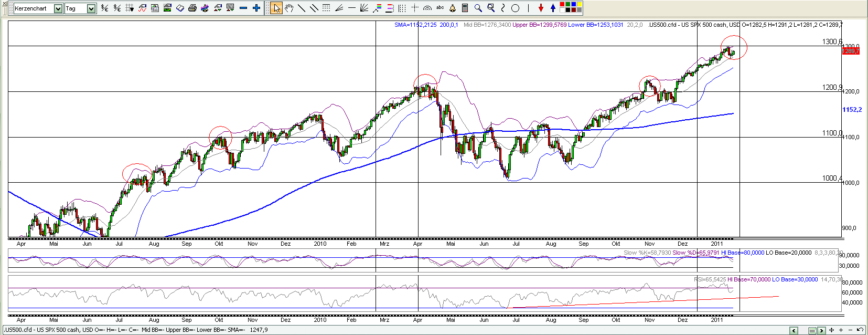868x335 pixels.
Task: Click the blue 1152,2 SMA value label
Action: point(852,110)
